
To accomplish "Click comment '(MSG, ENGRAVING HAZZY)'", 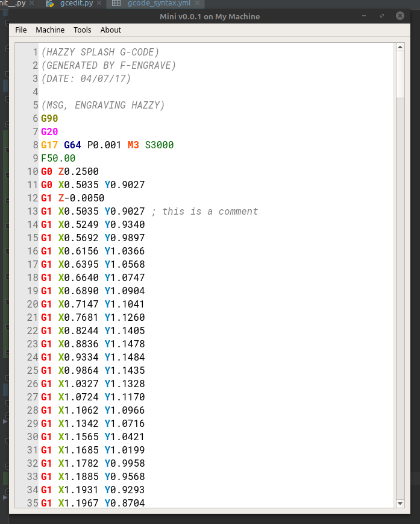I will pyautogui.click(x=103, y=106).
